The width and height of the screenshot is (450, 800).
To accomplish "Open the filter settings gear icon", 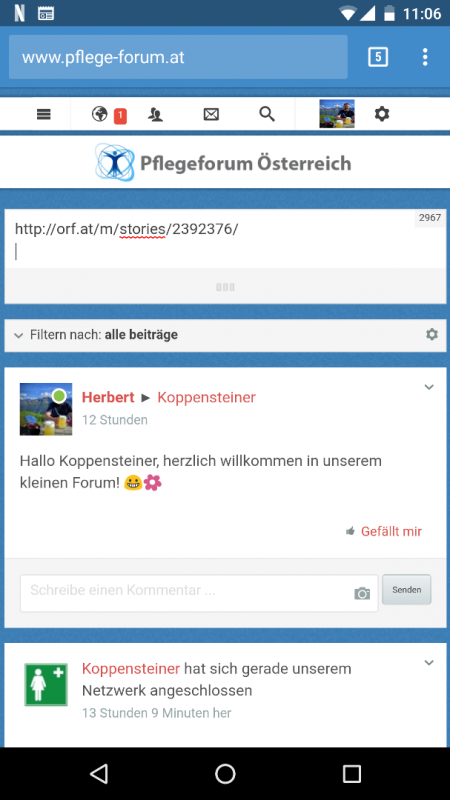I will point(432,335).
